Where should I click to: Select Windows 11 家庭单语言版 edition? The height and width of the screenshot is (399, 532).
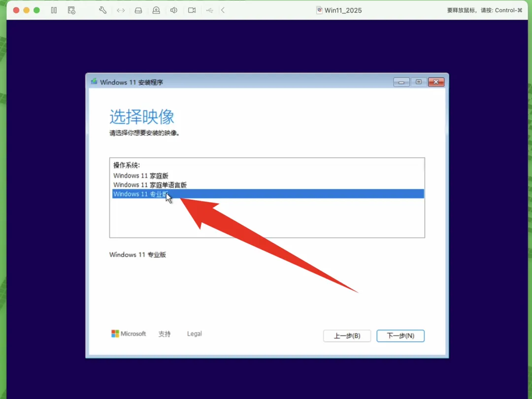point(268,185)
